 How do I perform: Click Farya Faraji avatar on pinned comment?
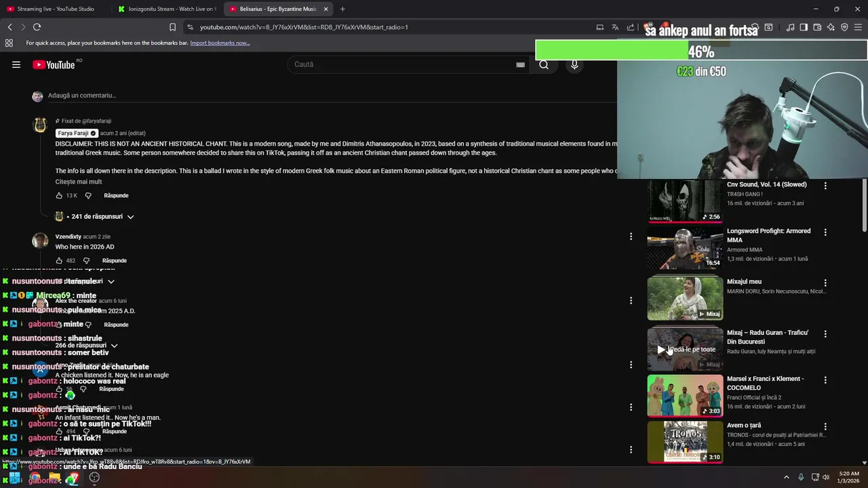[x=40, y=125]
